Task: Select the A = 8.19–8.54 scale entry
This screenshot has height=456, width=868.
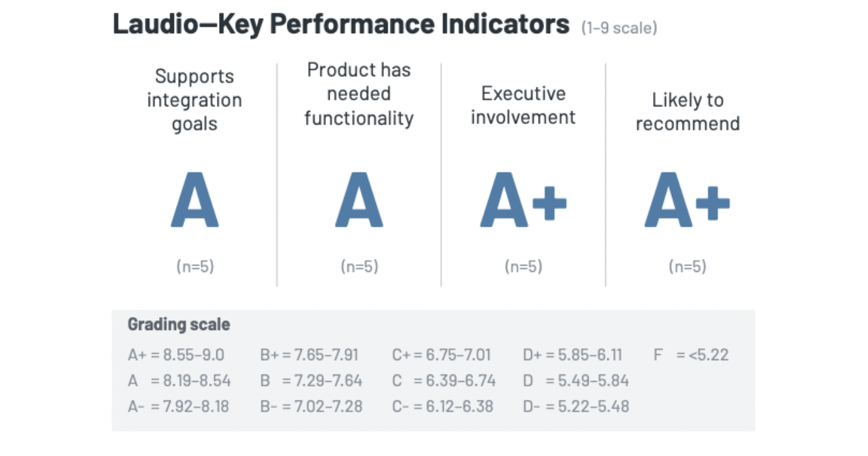Action: 179,380
